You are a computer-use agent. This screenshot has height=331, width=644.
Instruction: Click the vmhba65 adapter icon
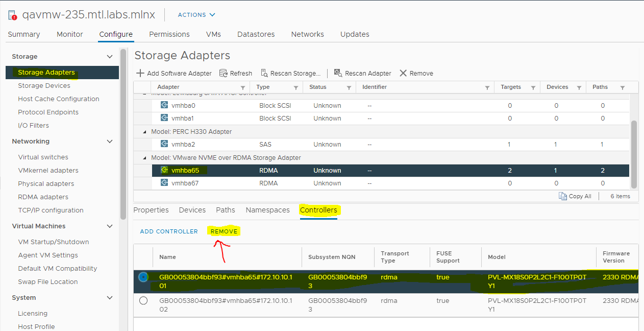[164, 170]
